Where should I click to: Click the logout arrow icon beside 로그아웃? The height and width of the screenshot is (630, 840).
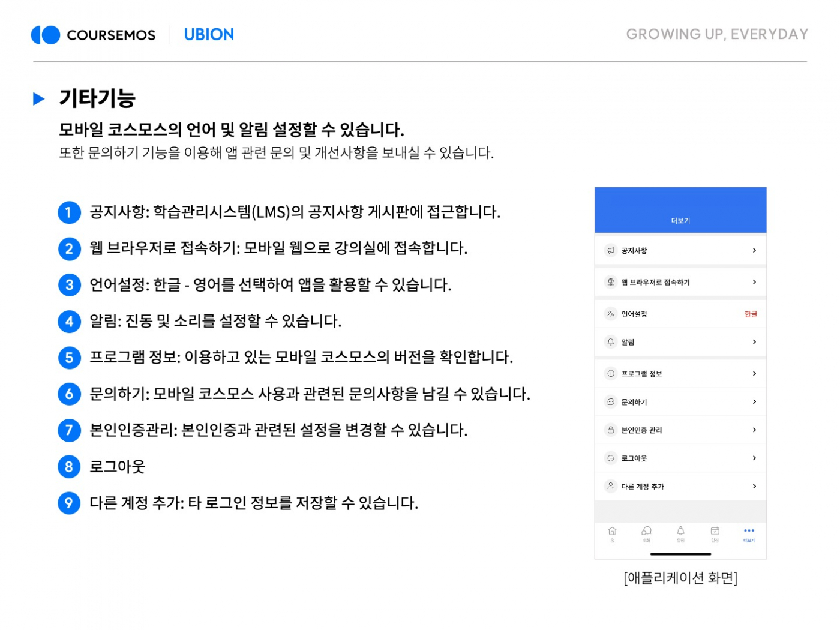point(610,458)
